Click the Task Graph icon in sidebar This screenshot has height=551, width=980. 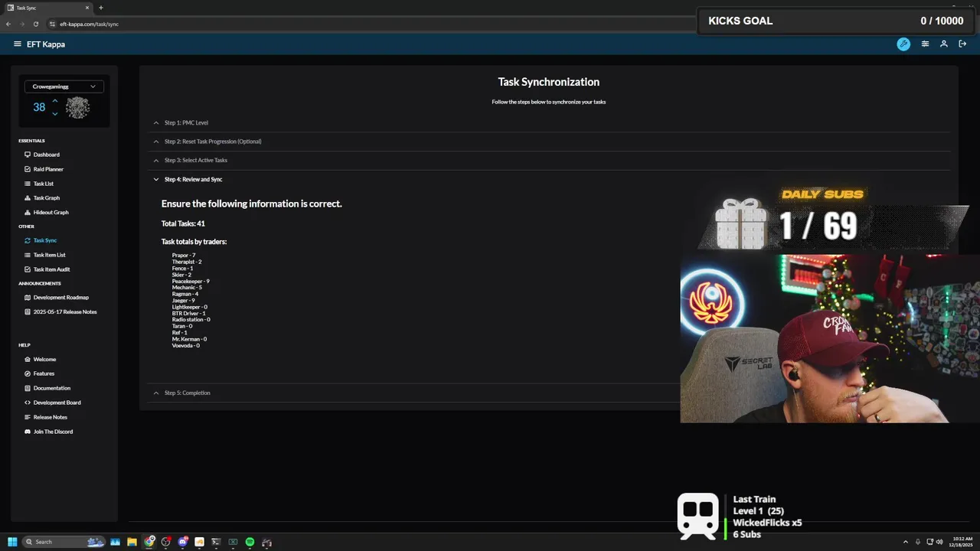pos(28,198)
